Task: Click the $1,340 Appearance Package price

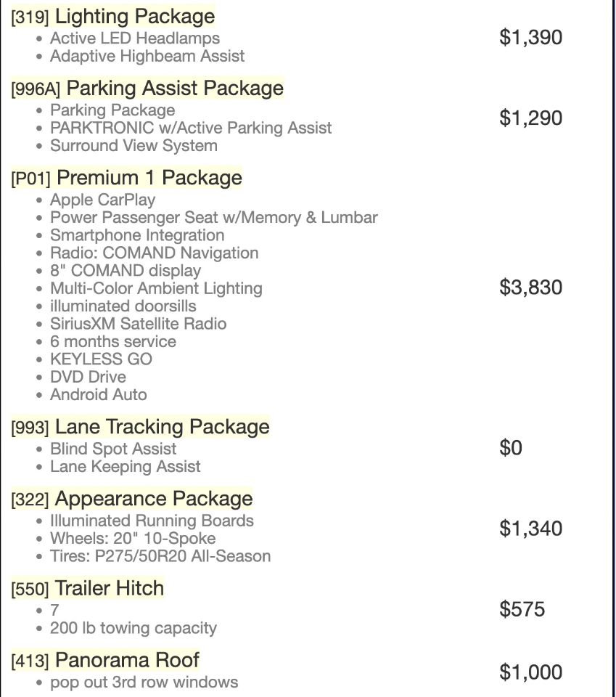Action: 530,529
